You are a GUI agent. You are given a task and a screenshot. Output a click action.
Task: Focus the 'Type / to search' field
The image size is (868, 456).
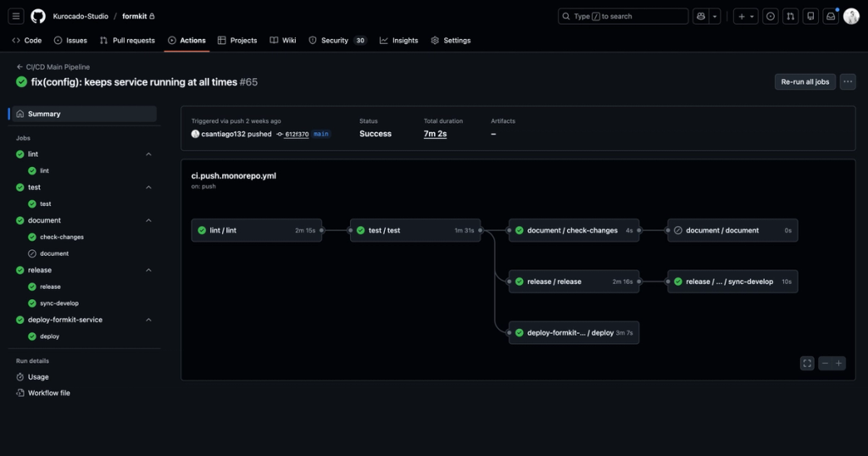(623, 17)
